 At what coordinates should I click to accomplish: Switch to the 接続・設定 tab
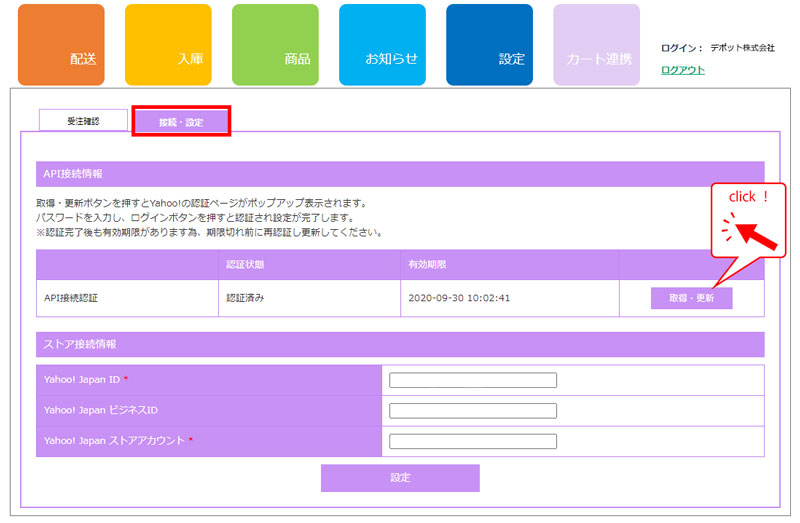click(181, 122)
